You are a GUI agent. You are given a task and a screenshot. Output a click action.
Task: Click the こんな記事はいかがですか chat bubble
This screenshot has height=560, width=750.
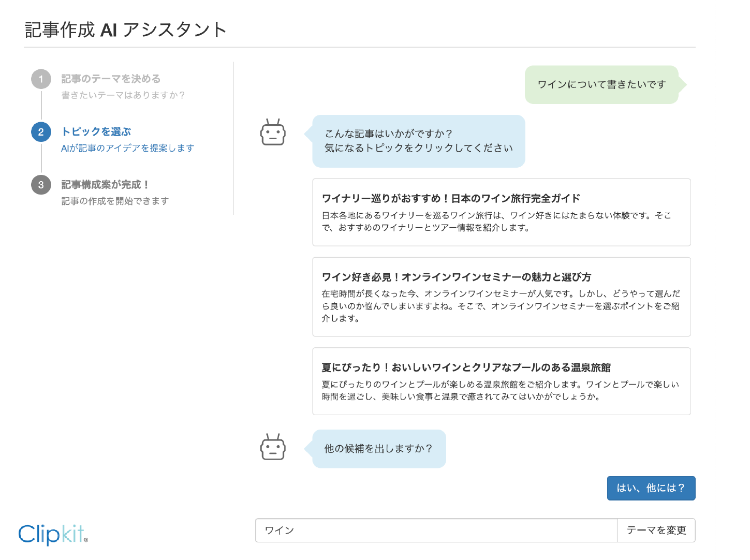pos(418,141)
